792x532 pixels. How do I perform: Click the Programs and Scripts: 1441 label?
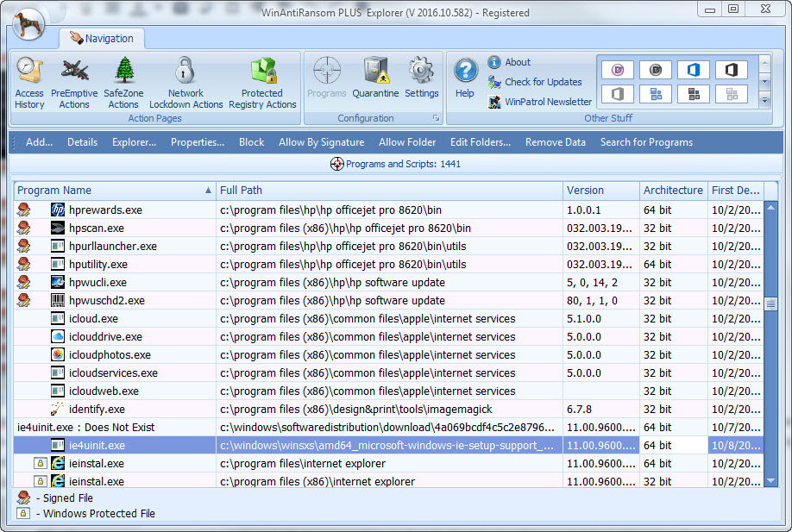pyautogui.click(x=403, y=164)
